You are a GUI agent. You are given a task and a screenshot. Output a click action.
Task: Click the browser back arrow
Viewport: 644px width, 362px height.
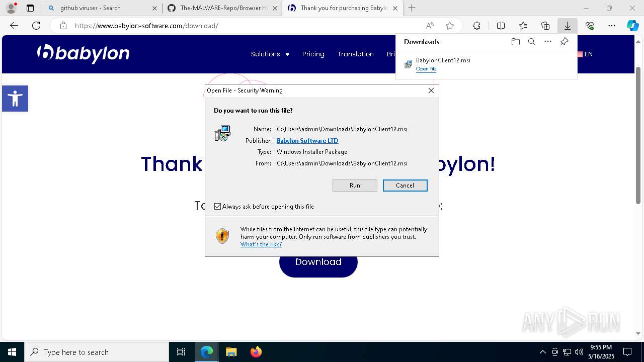point(14,26)
